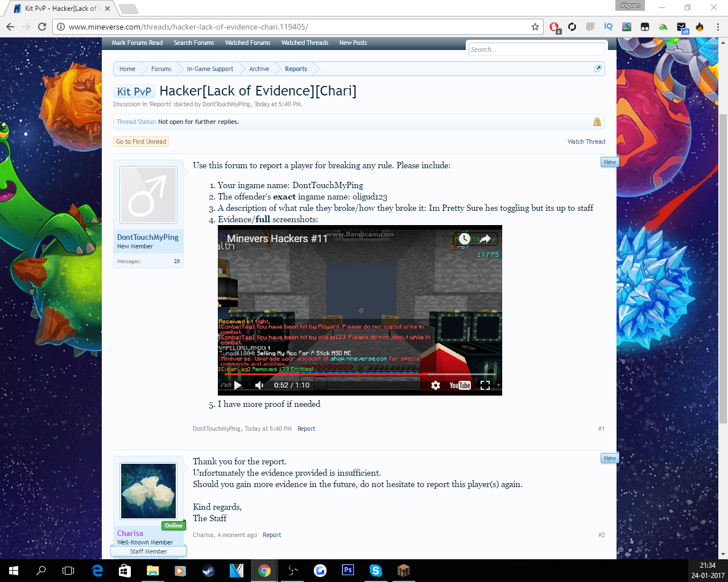728x582 pixels.
Task: Open Search Forums
Action: pyautogui.click(x=194, y=43)
